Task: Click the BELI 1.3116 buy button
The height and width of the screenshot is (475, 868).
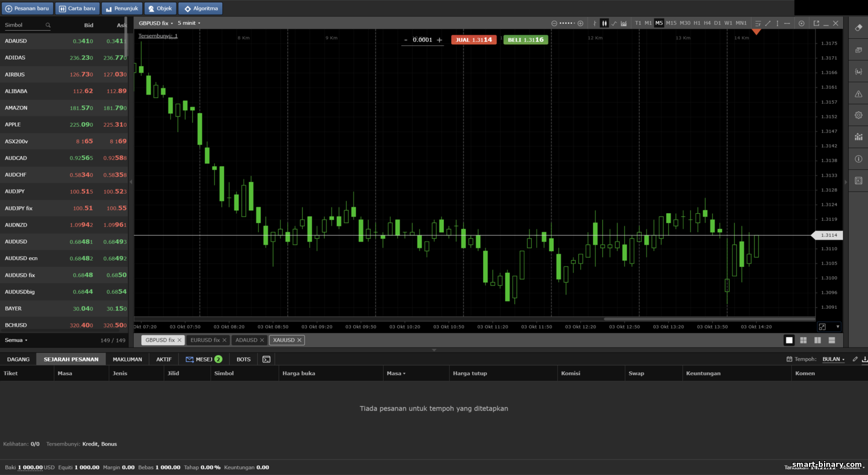Action: 526,40
